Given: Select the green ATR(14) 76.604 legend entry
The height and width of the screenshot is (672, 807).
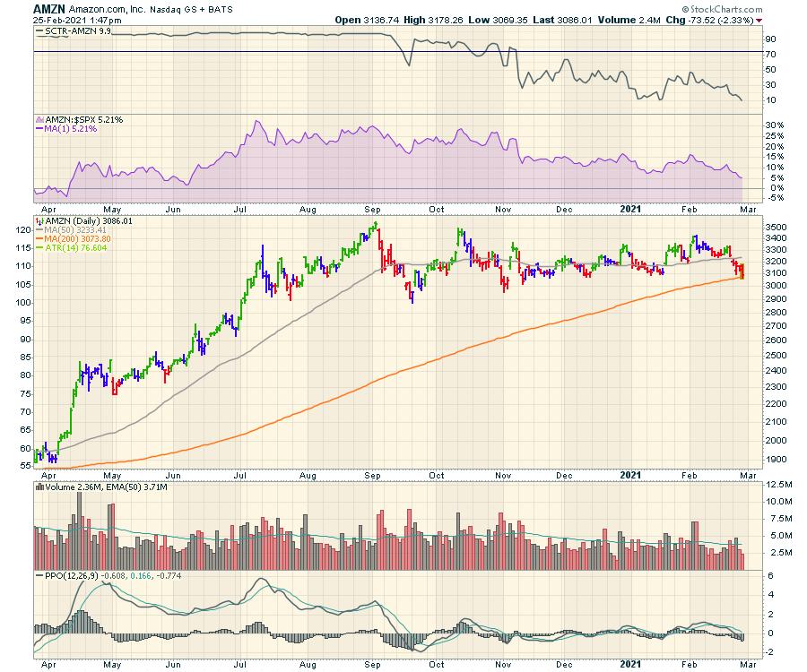Looking at the screenshot, I should point(74,248).
